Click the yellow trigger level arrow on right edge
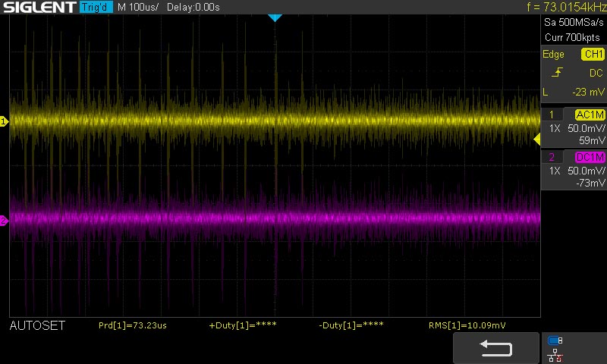The image size is (607, 364). click(x=537, y=139)
